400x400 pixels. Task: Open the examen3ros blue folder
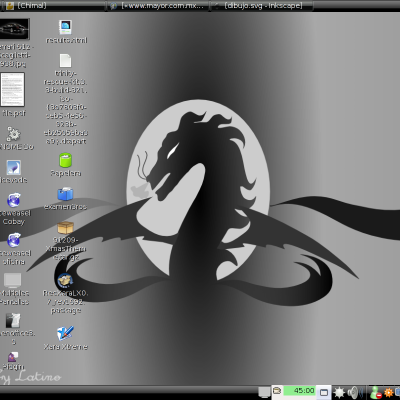coord(65,194)
